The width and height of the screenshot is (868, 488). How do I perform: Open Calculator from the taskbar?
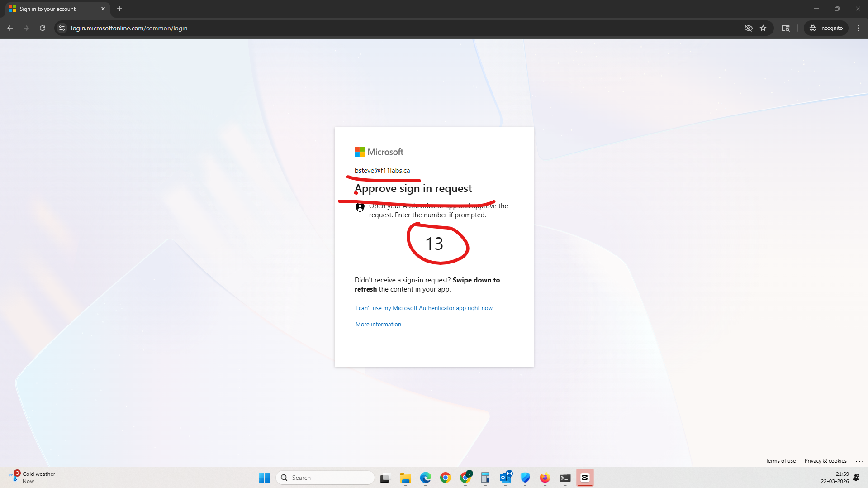pos(485,478)
